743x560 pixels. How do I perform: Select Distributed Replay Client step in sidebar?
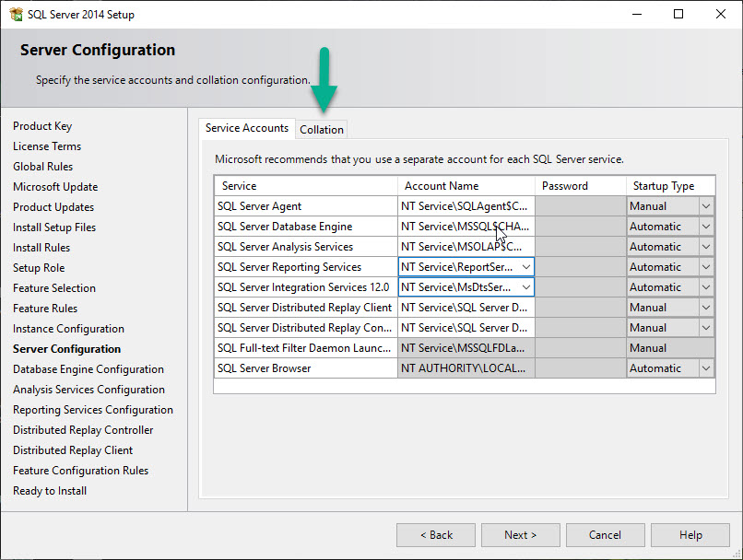coord(73,450)
